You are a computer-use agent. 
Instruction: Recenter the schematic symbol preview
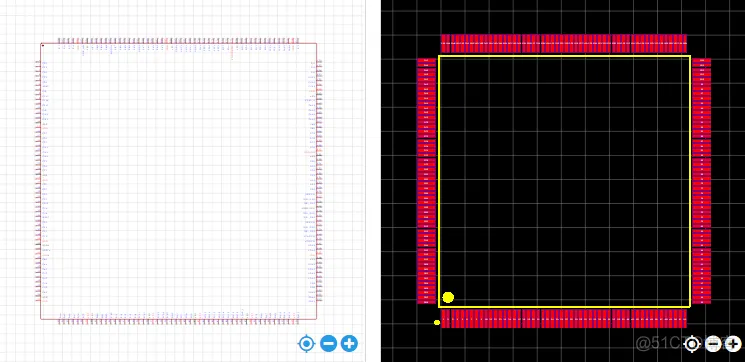coord(306,343)
